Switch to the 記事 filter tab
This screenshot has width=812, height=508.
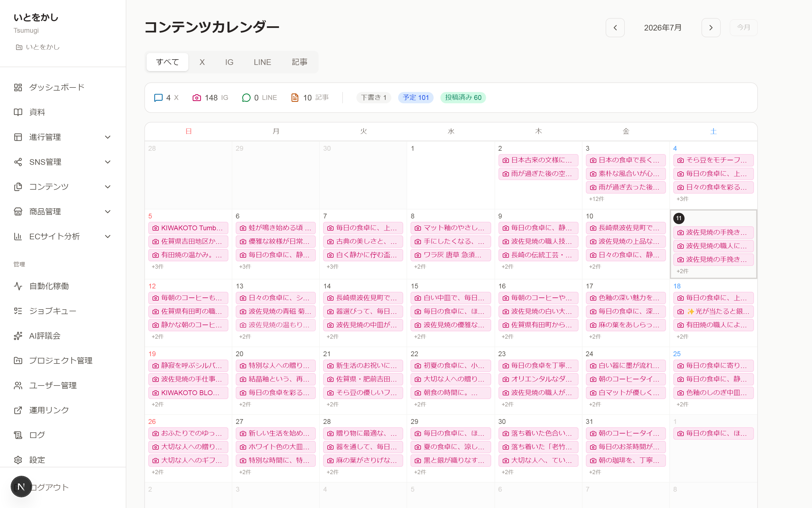[x=299, y=62]
